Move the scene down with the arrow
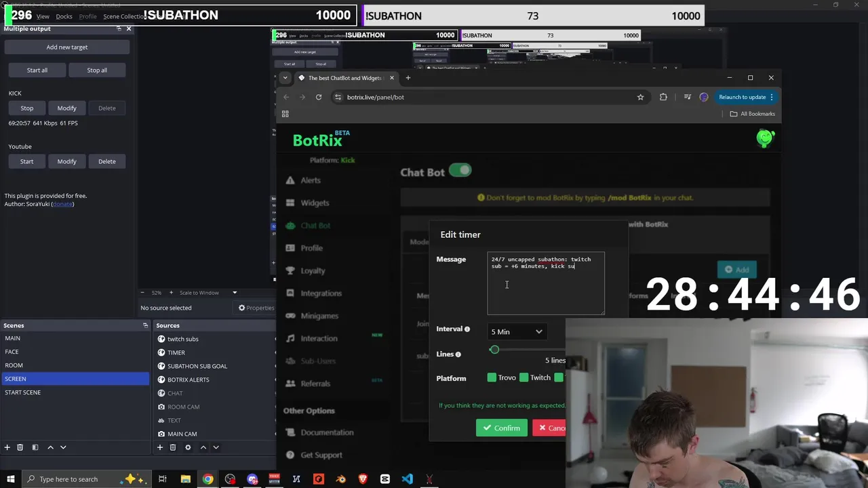This screenshot has height=488, width=868. pyautogui.click(x=63, y=447)
